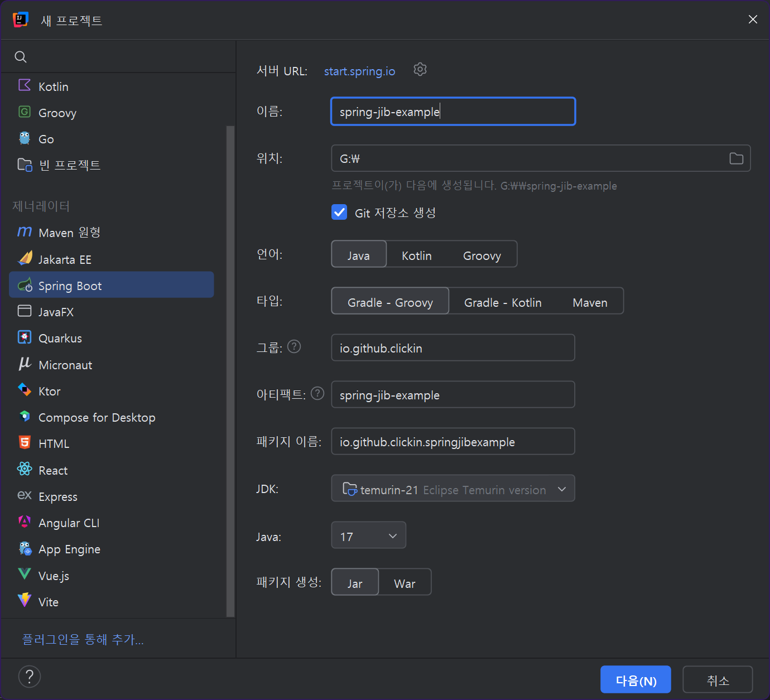
Task: Select Jar packaging
Action: tap(355, 582)
